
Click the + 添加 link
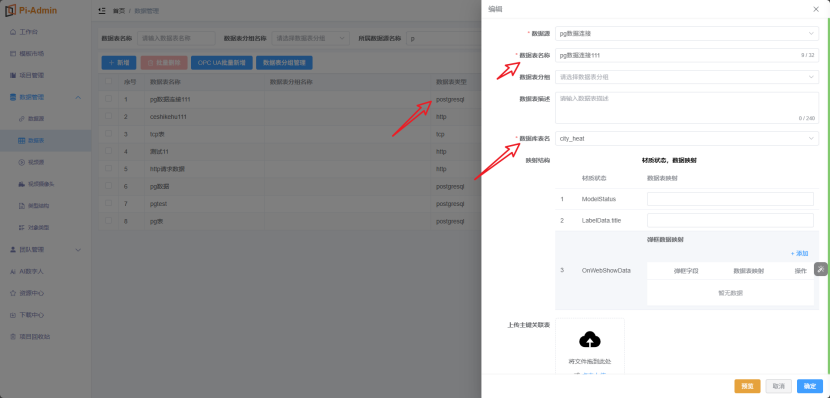coord(799,254)
